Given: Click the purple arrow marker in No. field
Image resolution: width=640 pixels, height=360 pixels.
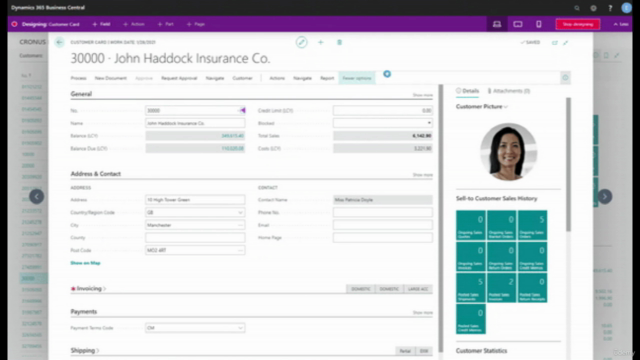Looking at the screenshot, I should 242,110.
